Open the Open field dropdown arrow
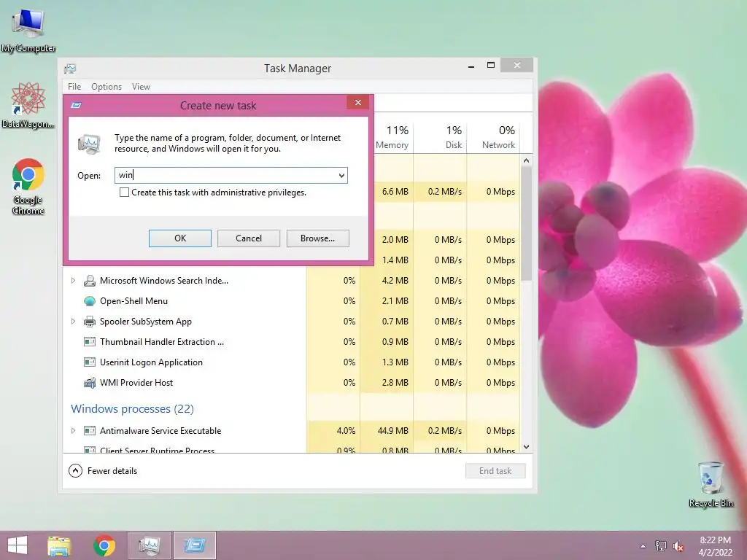This screenshot has width=747, height=560. [341, 175]
